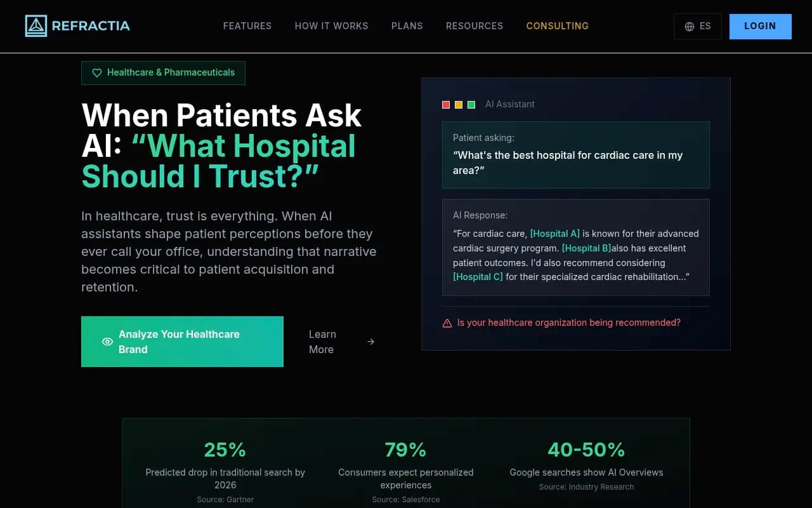Click the globe icon in the language selector

[x=689, y=26]
